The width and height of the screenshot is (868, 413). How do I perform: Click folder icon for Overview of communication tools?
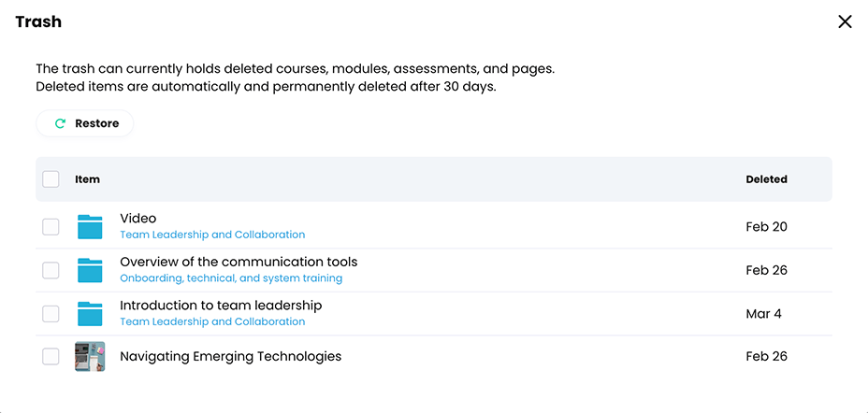[90, 270]
